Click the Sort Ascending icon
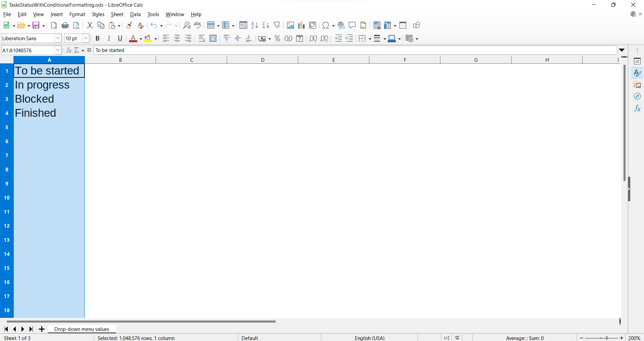Screen dimensions: 644x341 [x=255, y=25]
